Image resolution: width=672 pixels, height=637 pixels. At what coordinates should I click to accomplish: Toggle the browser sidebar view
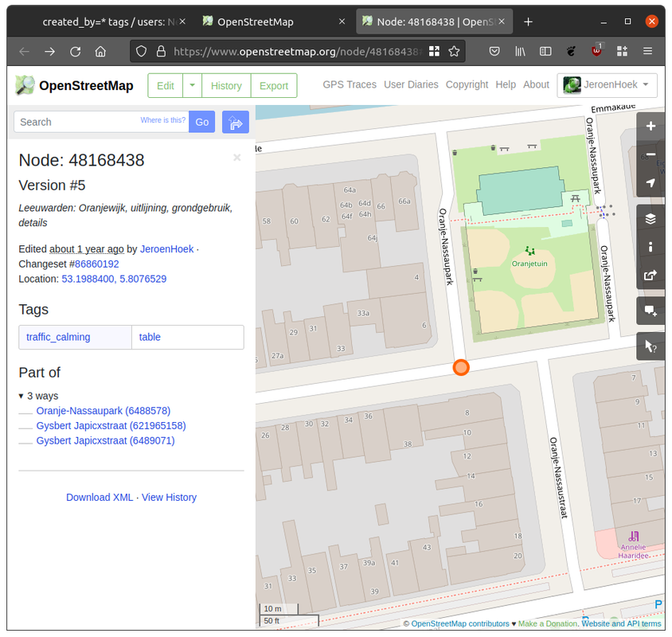coord(545,52)
